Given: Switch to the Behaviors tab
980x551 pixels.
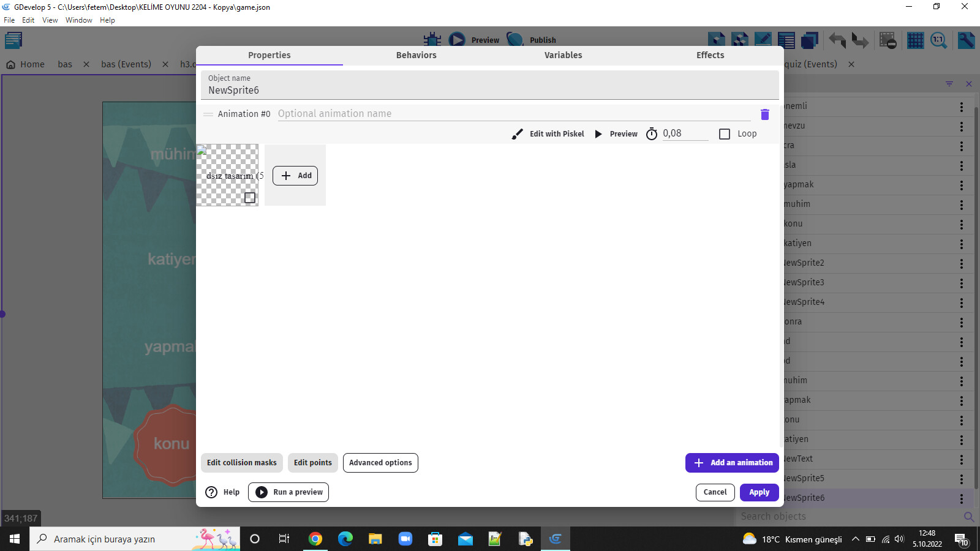Looking at the screenshot, I should coord(416,55).
